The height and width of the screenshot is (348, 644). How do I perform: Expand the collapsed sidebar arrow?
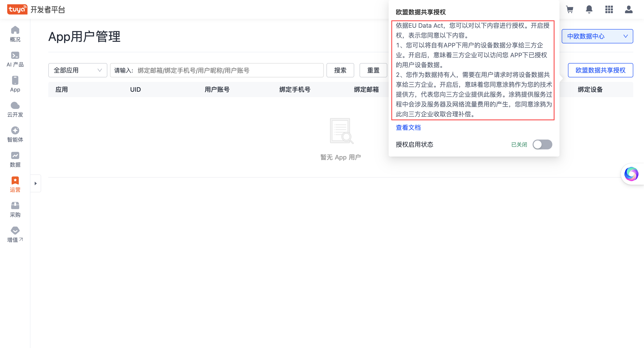36,183
